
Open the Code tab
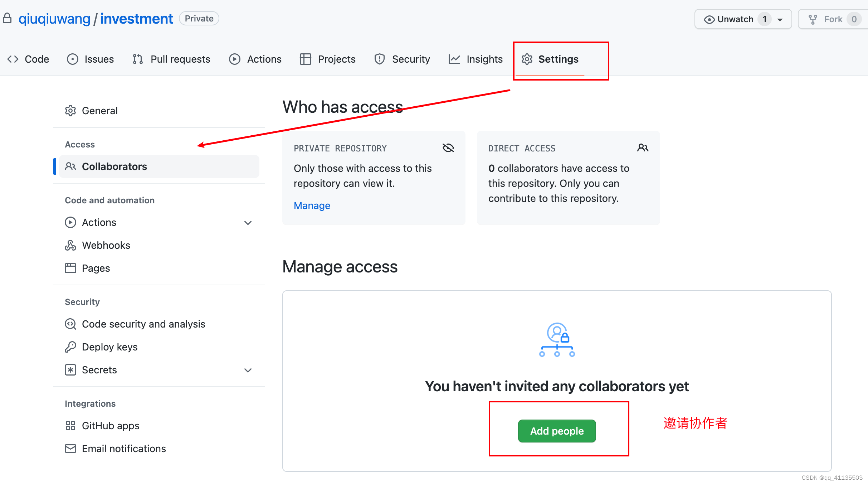pyautogui.click(x=28, y=59)
